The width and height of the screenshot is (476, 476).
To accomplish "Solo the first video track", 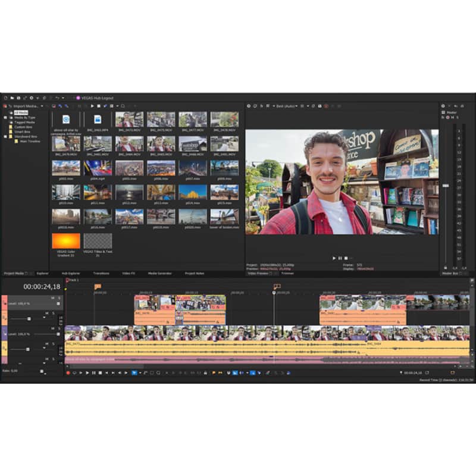I will point(59,298).
